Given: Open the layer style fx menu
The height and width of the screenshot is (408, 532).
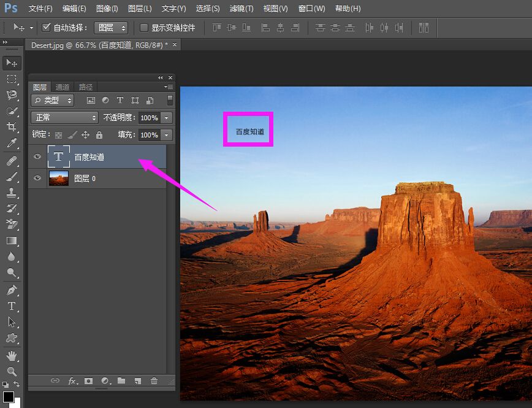Looking at the screenshot, I should coord(72,381).
